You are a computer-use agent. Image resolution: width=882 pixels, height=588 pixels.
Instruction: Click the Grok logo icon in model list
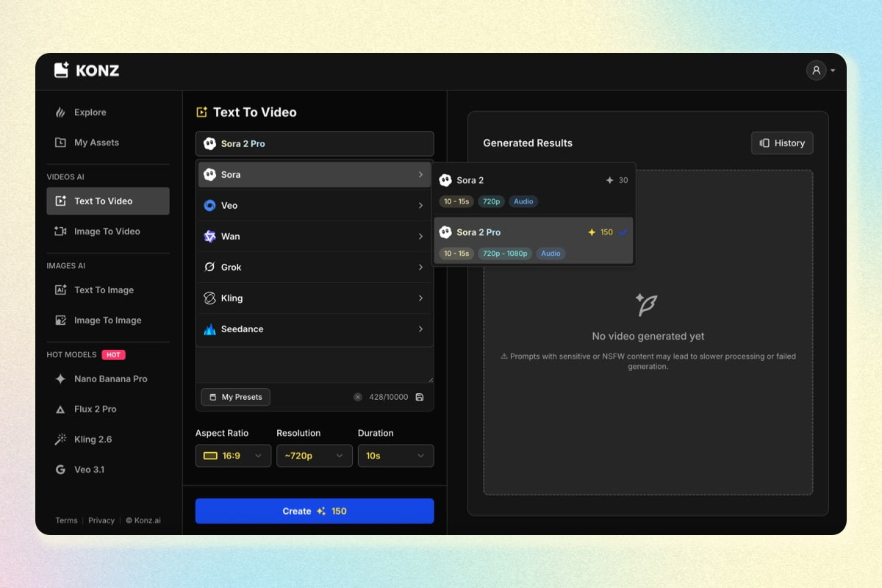pyautogui.click(x=209, y=268)
